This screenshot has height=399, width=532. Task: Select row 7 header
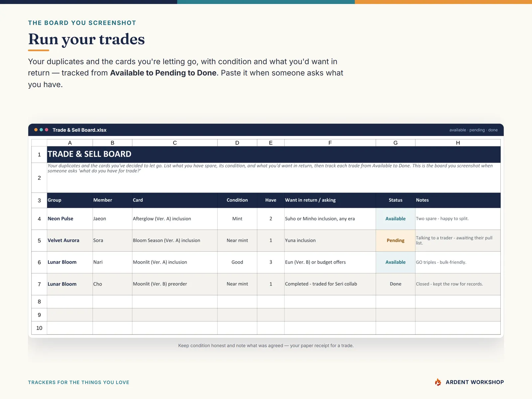[39, 284]
